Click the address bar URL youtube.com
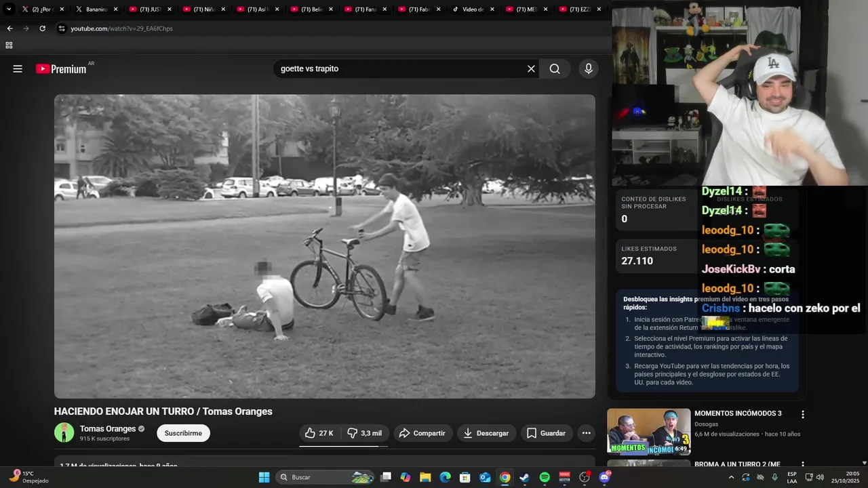The image size is (868, 488). 122,28
